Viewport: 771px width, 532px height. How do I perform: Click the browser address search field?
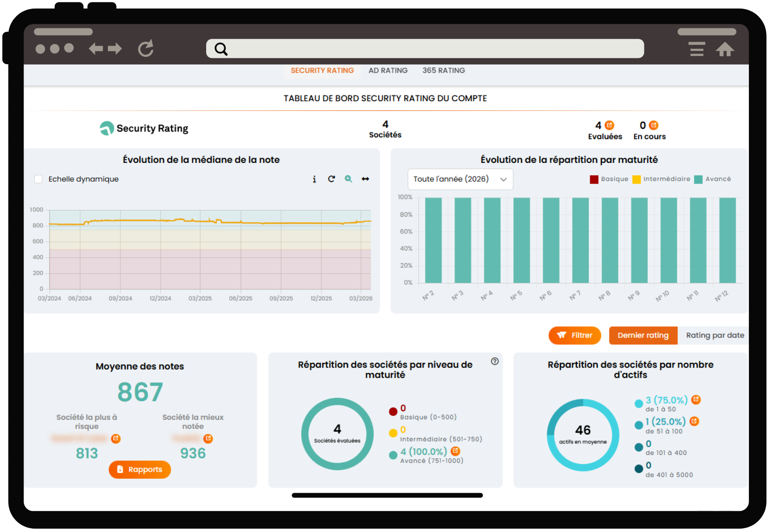tap(425, 48)
